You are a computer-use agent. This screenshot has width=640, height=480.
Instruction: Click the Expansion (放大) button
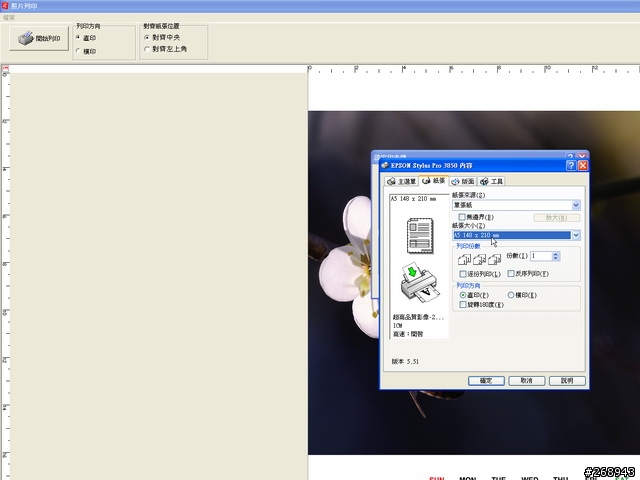tap(557, 218)
